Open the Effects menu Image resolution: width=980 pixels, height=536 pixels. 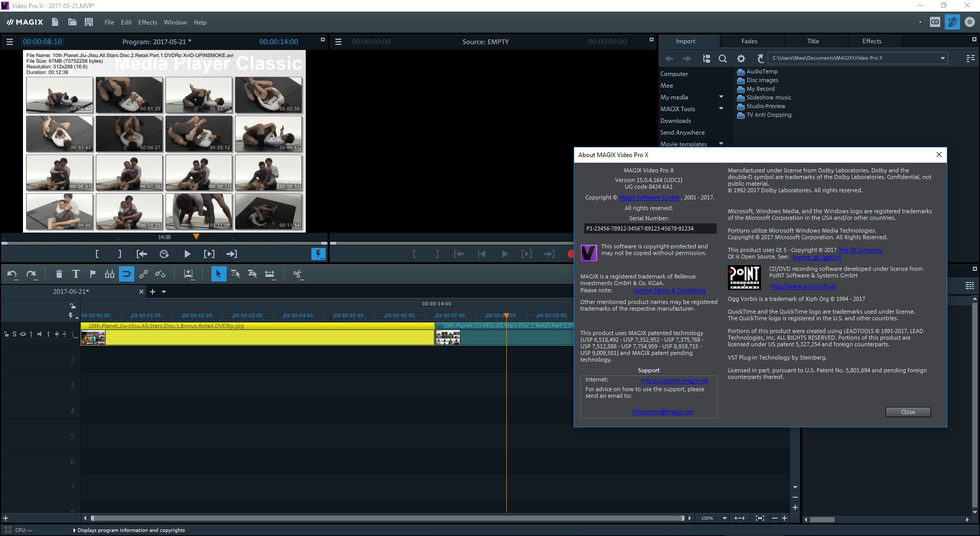tap(148, 22)
